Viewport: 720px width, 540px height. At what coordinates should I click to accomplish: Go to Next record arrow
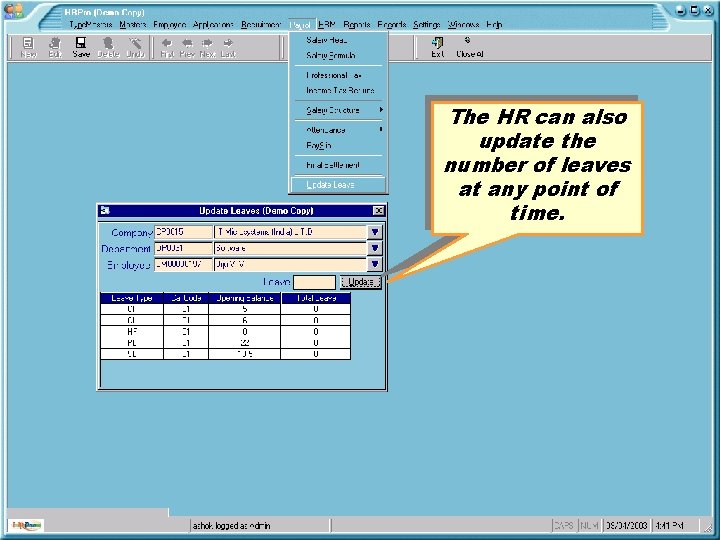click(207, 43)
